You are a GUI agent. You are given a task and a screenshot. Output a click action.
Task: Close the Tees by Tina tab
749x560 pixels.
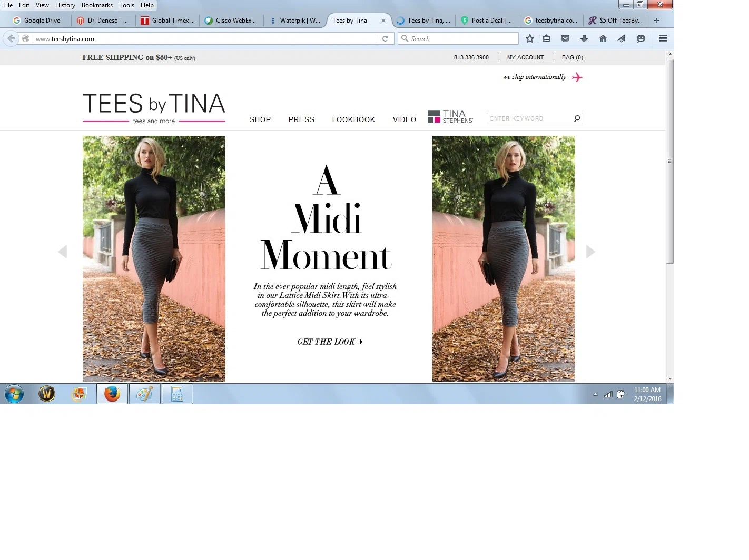point(383,21)
